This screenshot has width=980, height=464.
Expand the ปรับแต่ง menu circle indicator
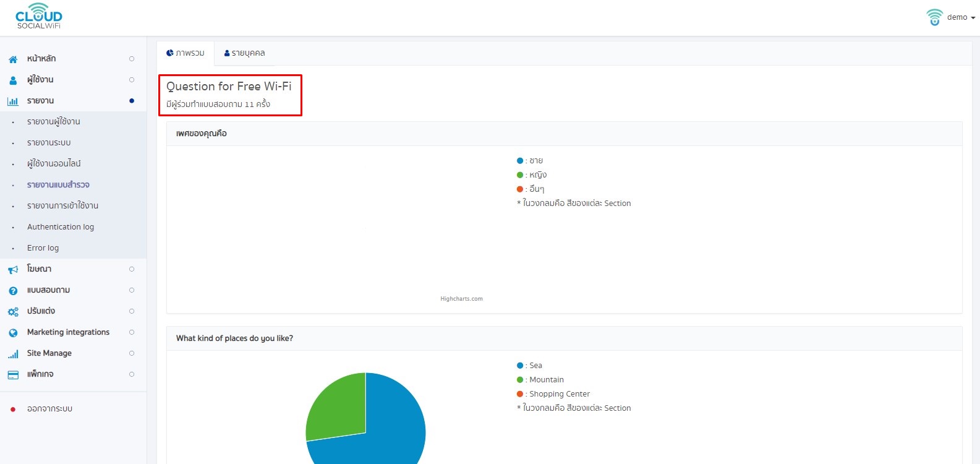pos(132,311)
